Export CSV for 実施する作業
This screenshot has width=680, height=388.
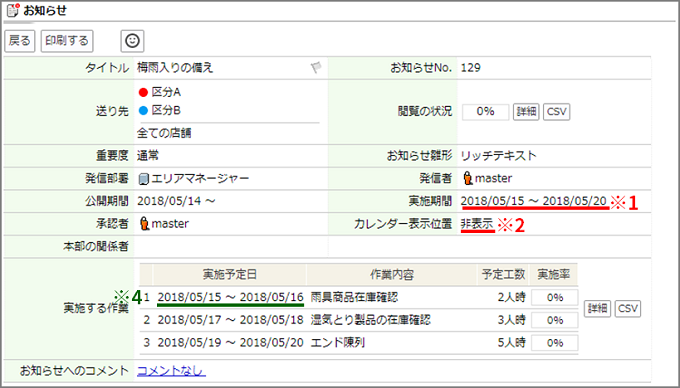pos(628,309)
